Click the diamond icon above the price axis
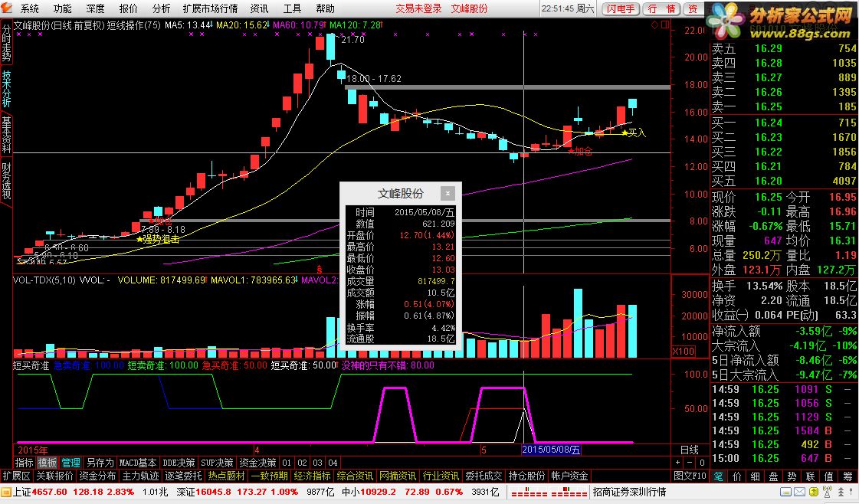 tap(655, 25)
